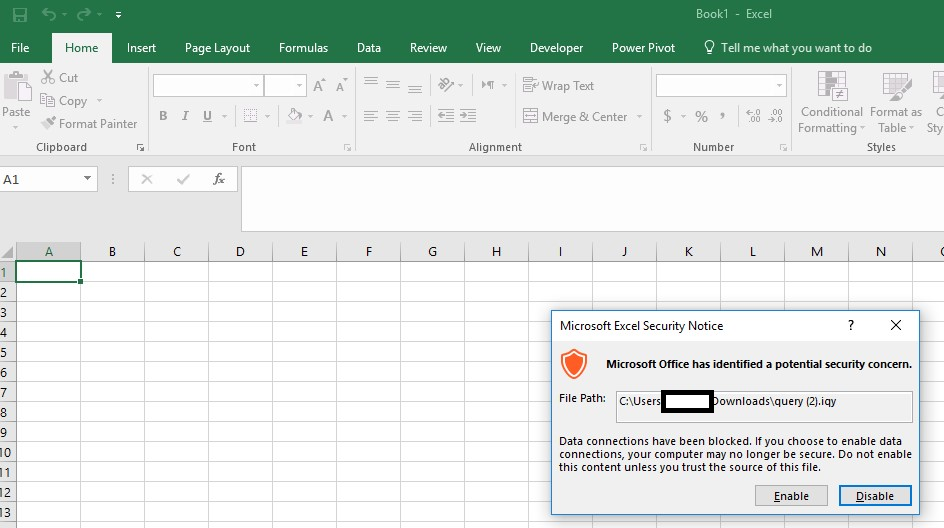
Task: Cut the selection
Action: [x=60, y=77]
